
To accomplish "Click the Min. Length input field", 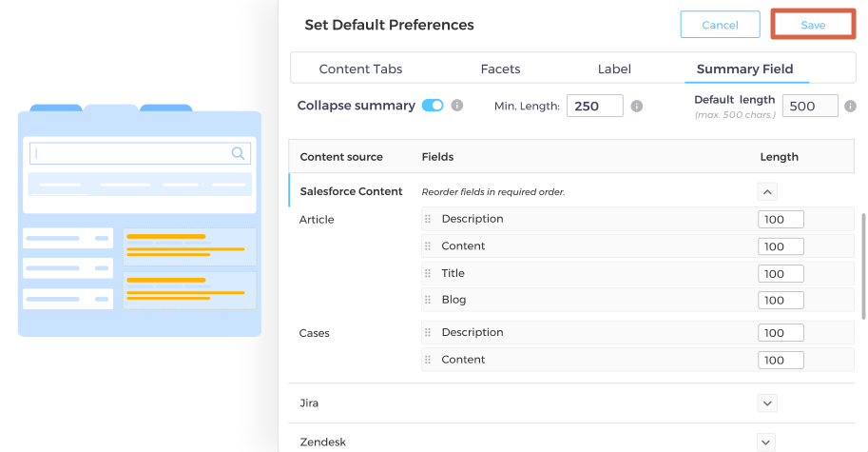I will (594, 106).
